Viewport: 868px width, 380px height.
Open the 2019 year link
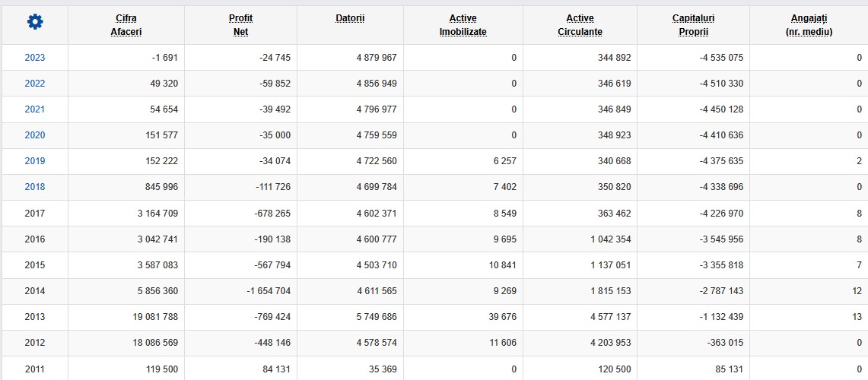coord(35,161)
